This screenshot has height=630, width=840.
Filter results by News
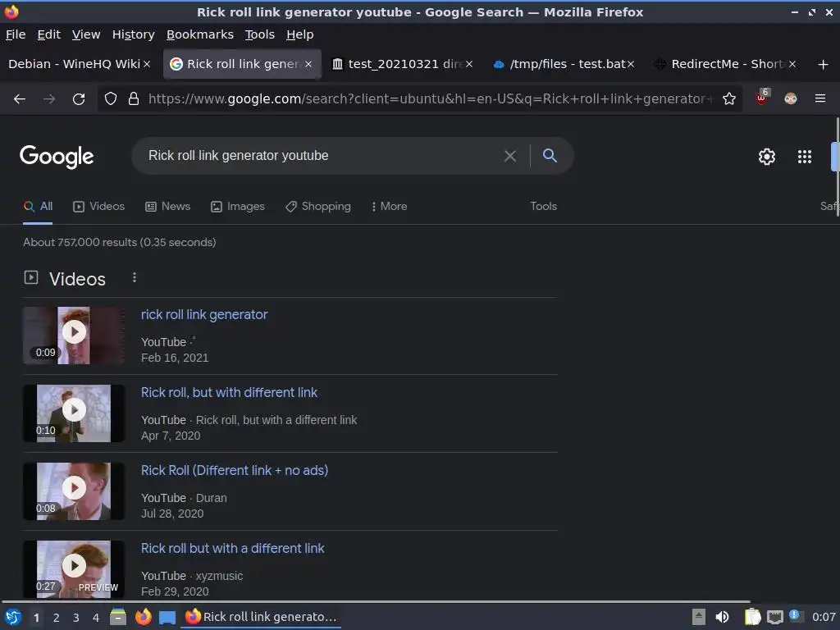pyautogui.click(x=167, y=206)
